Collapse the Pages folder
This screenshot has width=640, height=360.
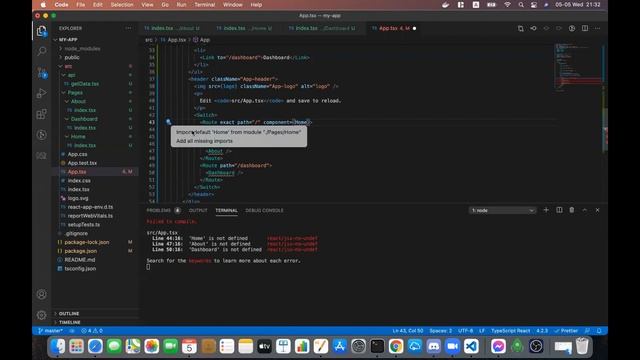75,93
